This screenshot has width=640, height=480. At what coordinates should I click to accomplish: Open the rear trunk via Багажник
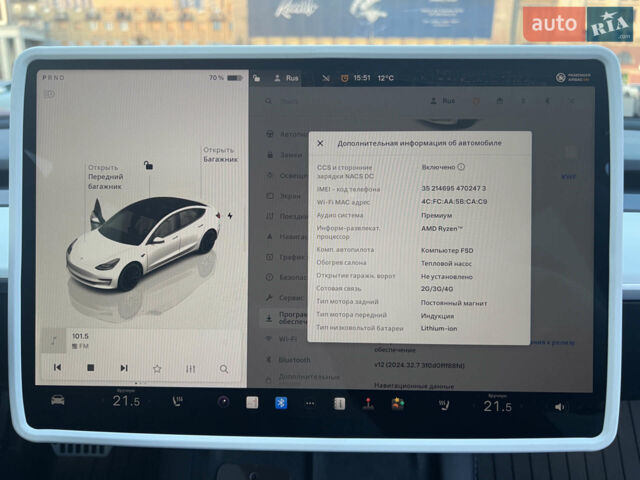pyautogui.click(x=221, y=155)
